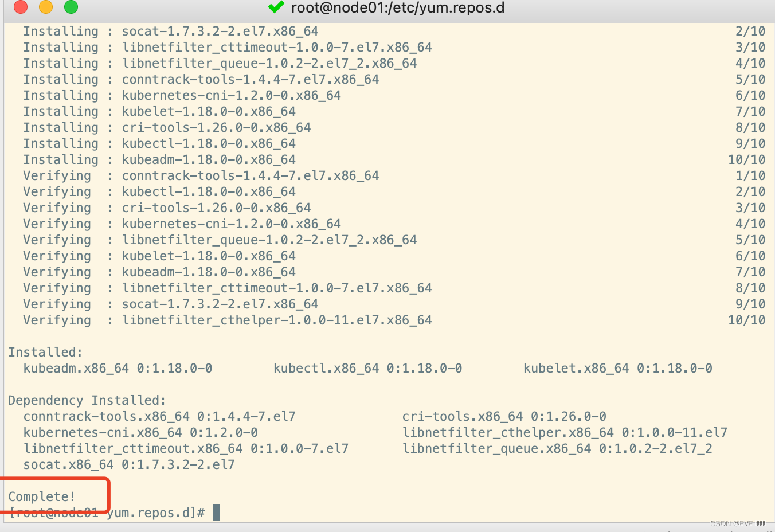Click 'kubectl-1.18.0-0.x86_64' on the Installing line

coord(209,144)
